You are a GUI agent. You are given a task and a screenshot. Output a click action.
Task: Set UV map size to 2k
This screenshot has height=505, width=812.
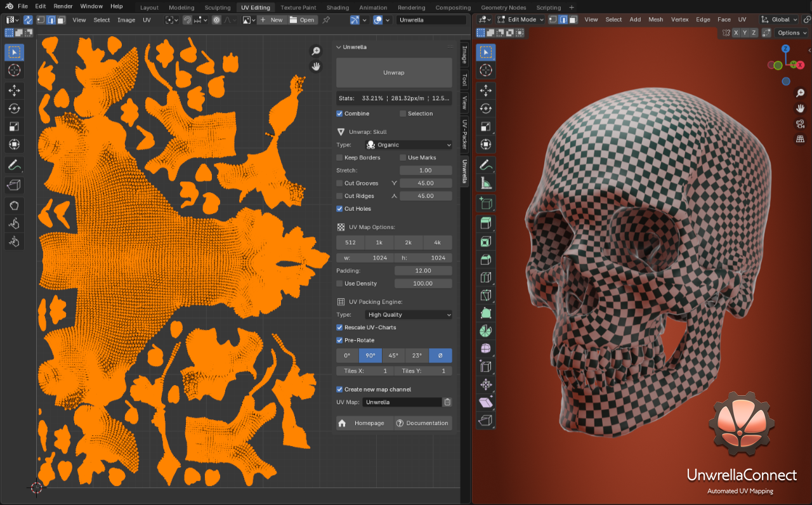(409, 242)
